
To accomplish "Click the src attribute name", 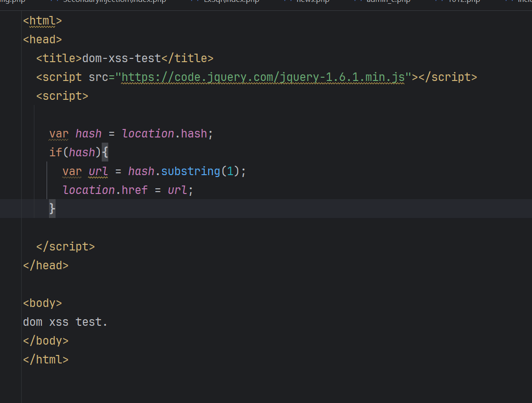I will tap(98, 77).
